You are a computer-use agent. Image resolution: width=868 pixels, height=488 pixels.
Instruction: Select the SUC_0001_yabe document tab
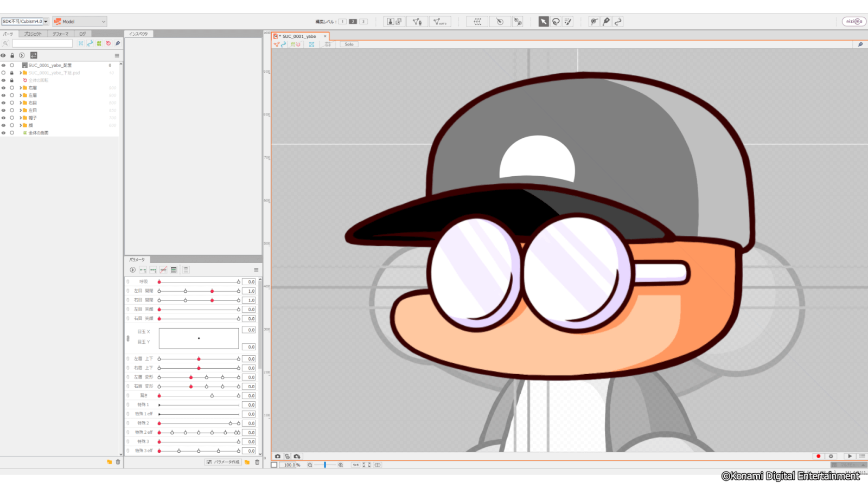pyautogui.click(x=299, y=36)
